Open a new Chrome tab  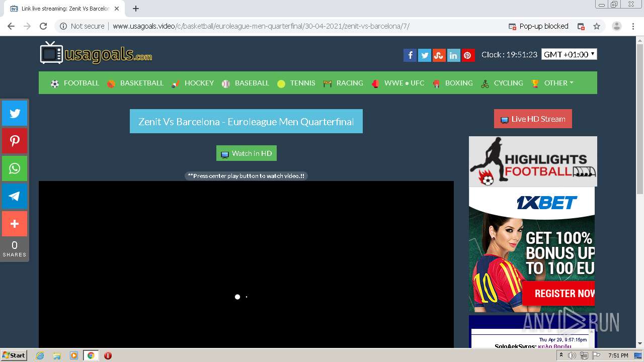coord(135,9)
